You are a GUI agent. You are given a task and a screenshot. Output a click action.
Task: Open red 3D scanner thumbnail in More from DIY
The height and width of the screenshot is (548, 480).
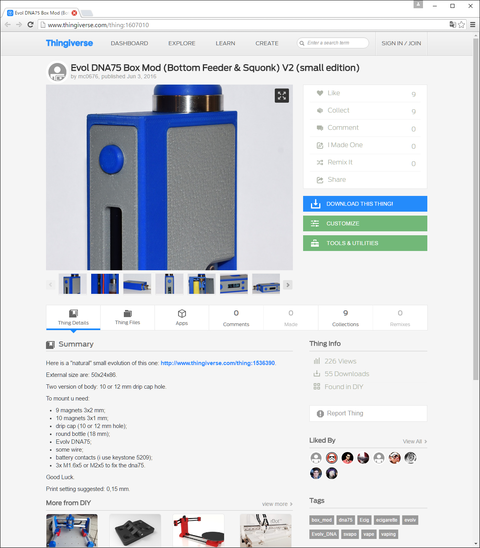click(198, 531)
